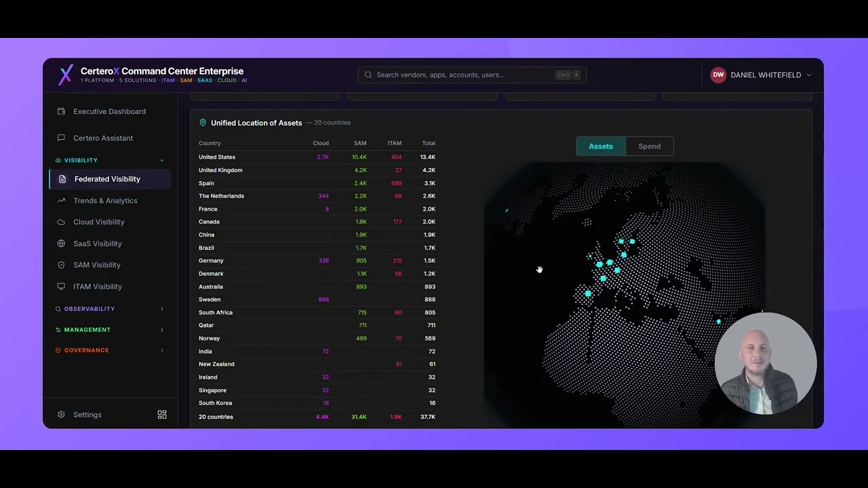The width and height of the screenshot is (868, 488).
Task: Select the United Kingdom row
Action: (x=317, y=170)
